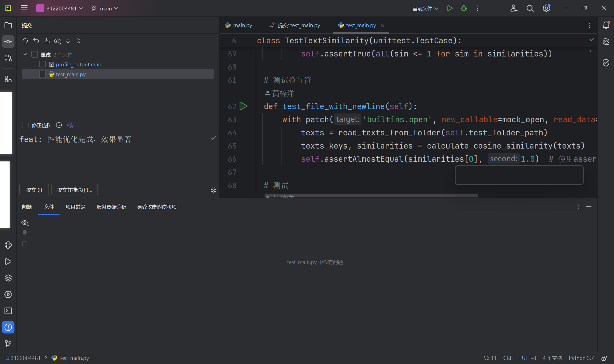This screenshot has height=364, width=614.
Task: Toggle editor preview icon in problems panel
Action: (x=25, y=244)
